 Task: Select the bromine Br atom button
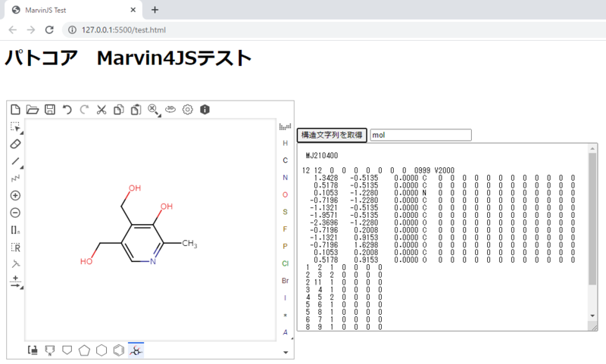(x=286, y=281)
